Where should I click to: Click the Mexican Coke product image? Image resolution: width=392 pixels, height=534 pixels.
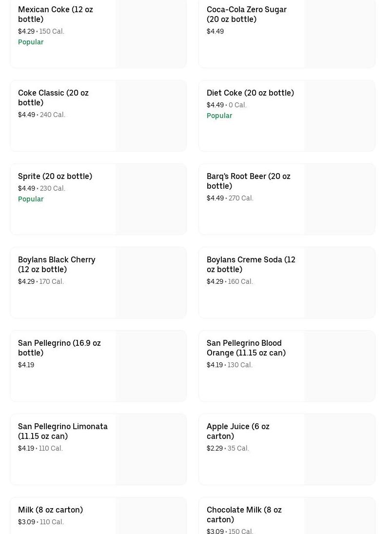(151, 33)
